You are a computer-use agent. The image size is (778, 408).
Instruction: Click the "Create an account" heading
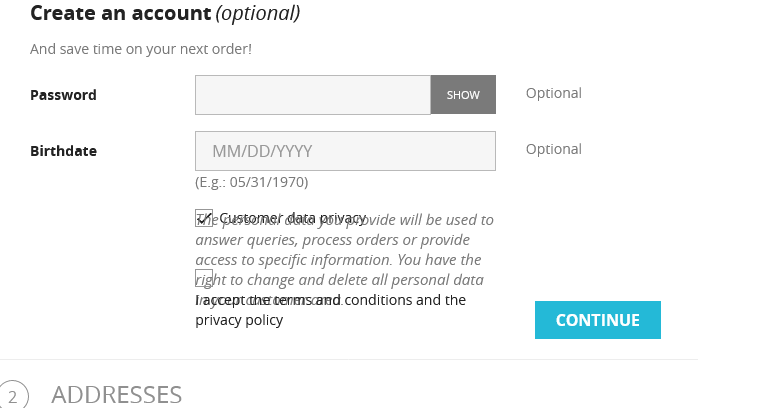tap(120, 14)
